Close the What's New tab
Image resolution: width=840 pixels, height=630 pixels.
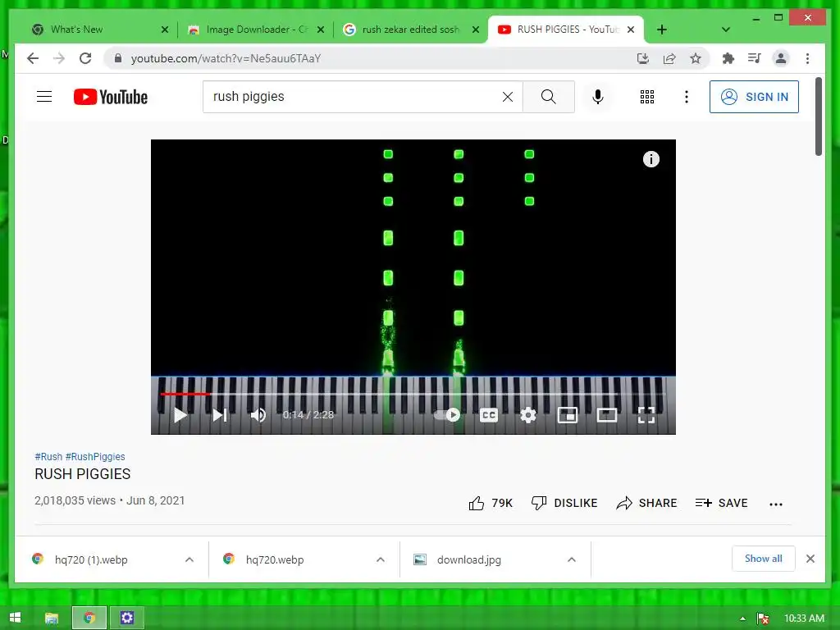[164, 30]
